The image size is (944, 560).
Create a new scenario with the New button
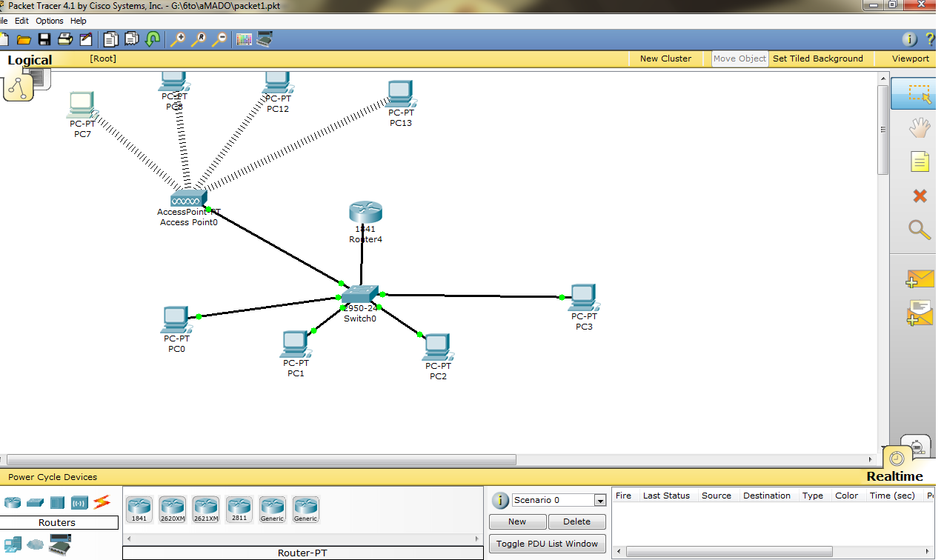[517, 521]
